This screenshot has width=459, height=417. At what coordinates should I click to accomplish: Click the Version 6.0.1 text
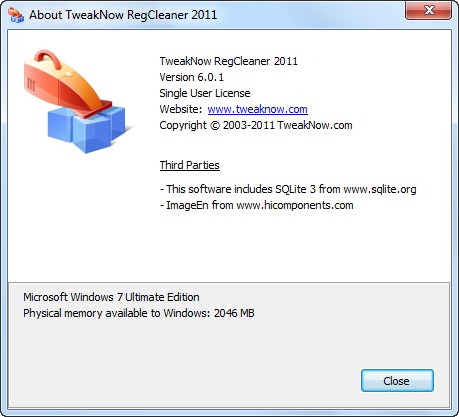click(192, 77)
